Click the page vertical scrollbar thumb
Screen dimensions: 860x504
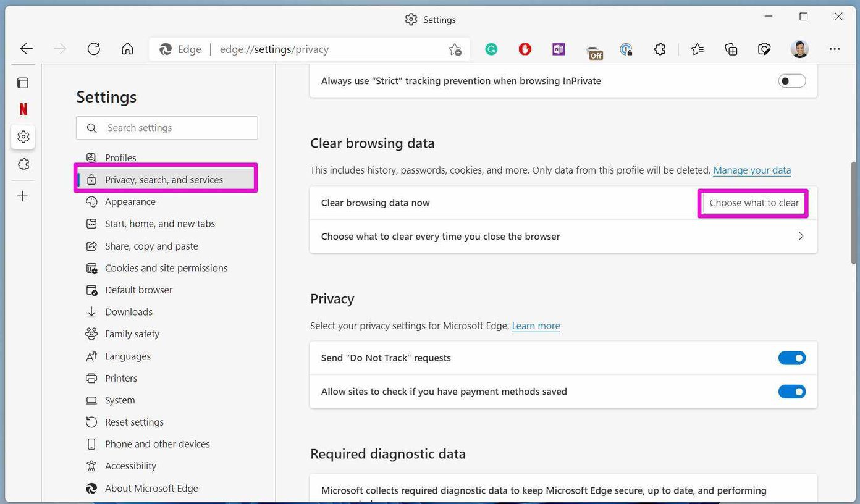pyautogui.click(x=854, y=213)
